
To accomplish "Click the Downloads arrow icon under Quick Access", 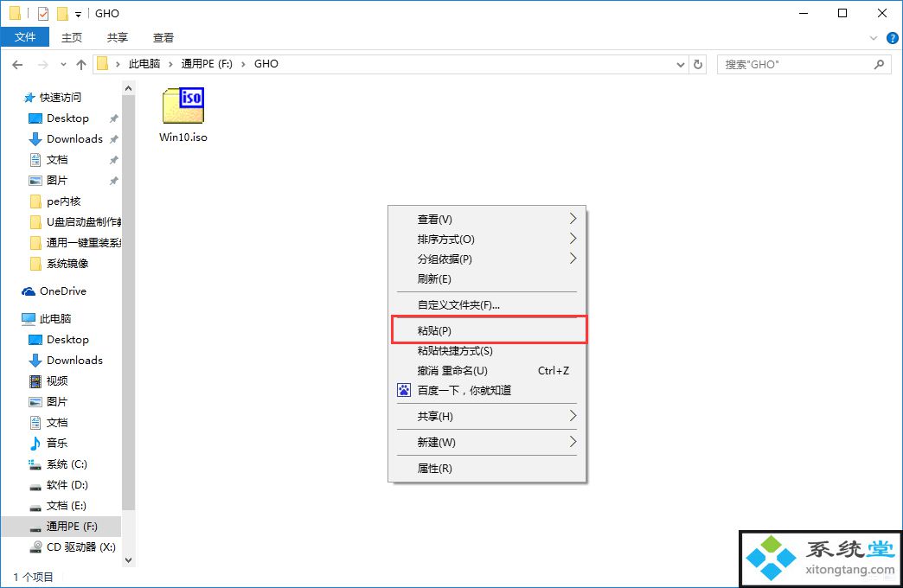I will click(35, 139).
